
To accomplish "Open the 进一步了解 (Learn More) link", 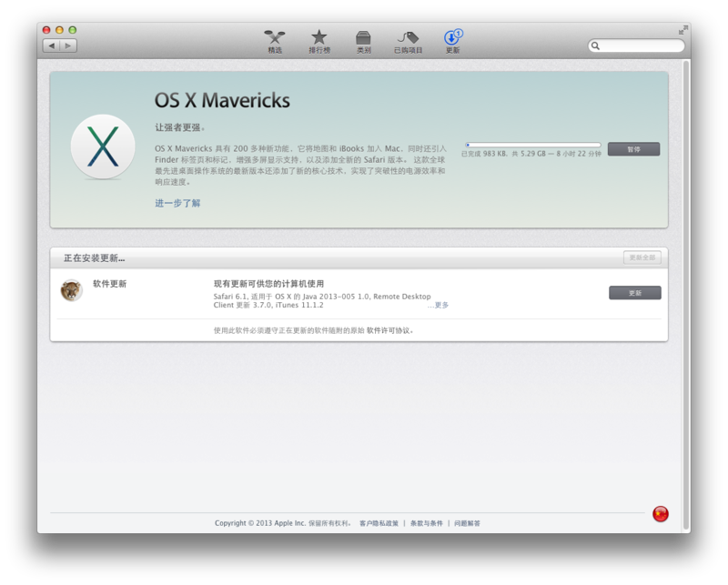I will (x=177, y=204).
